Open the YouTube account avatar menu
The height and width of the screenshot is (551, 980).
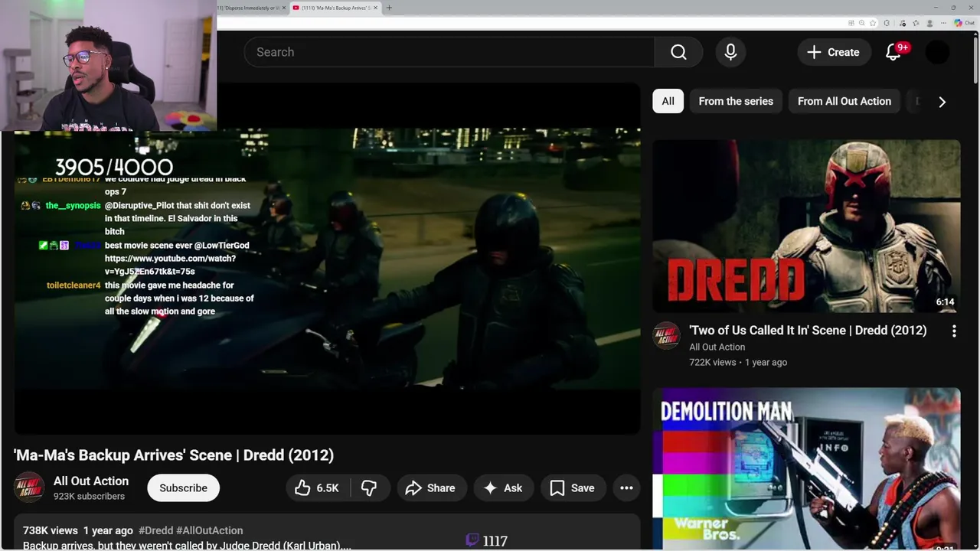938,52
